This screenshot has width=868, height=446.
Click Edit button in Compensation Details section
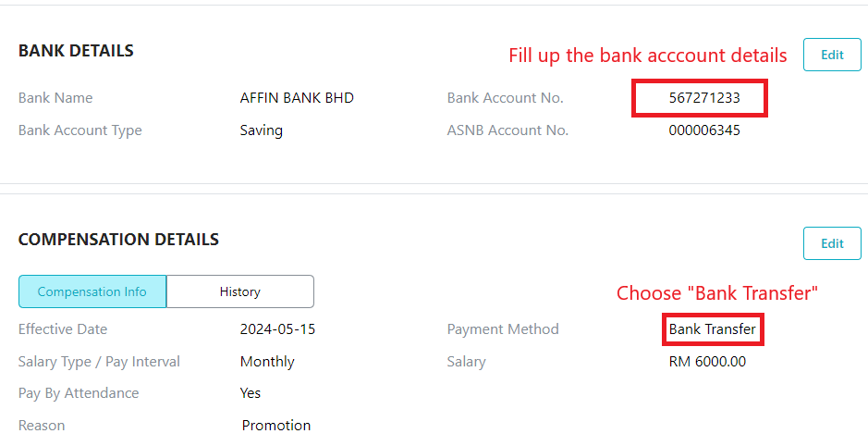(x=832, y=243)
